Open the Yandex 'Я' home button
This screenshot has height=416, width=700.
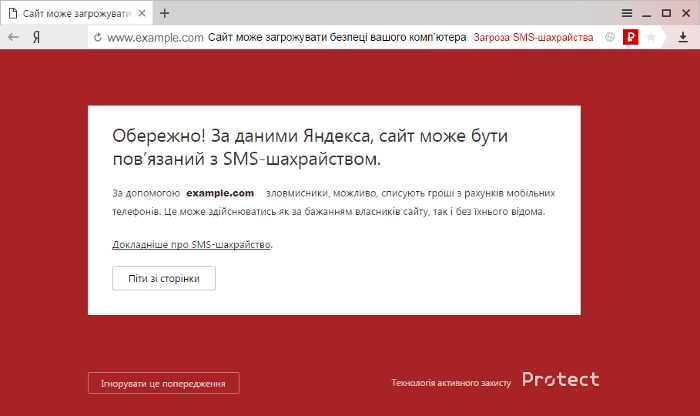coord(36,37)
